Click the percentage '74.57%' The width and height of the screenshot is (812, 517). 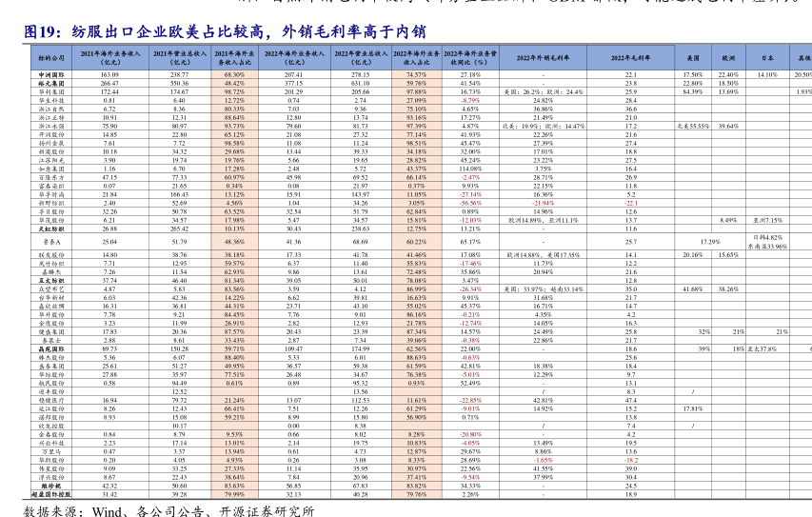pyautogui.click(x=416, y=74)
